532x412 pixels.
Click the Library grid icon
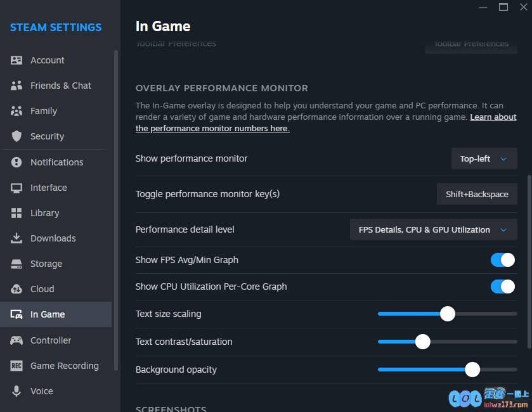pos(16,213)
